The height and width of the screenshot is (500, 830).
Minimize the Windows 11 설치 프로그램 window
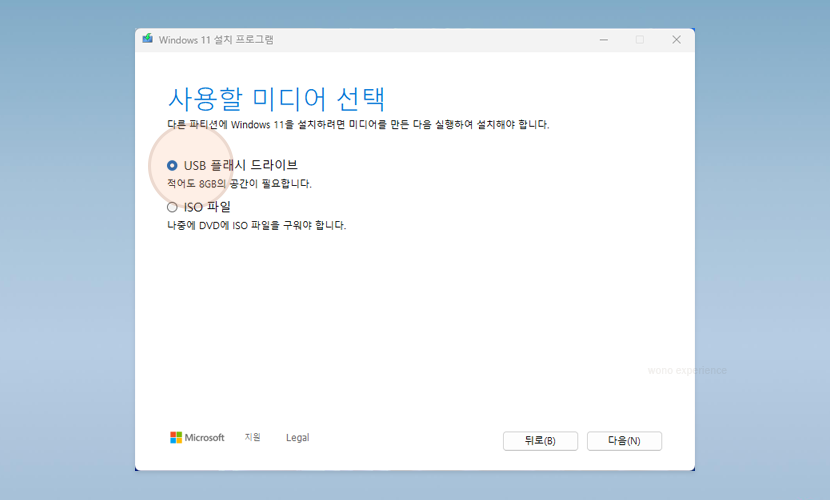pyautogui.click(x=603, y=40)
